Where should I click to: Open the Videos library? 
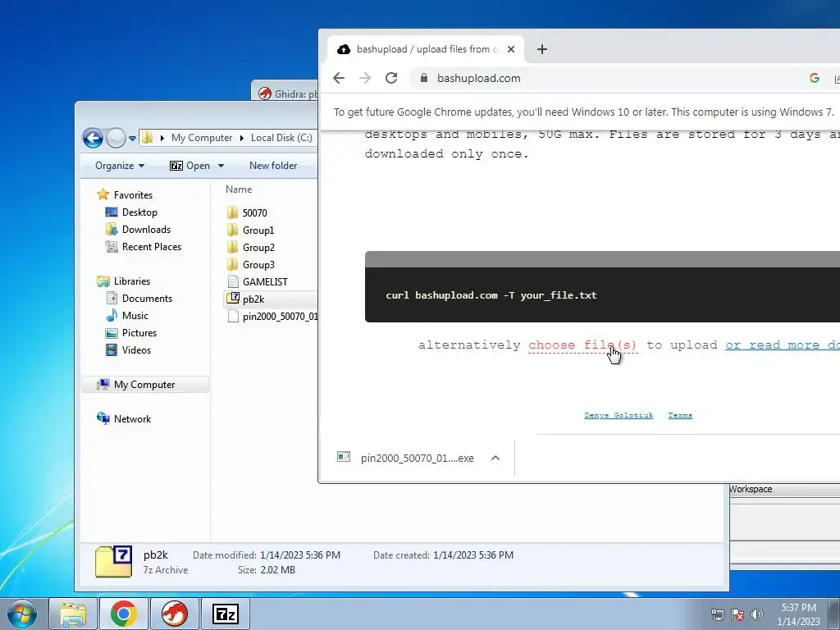pos(136,349)
